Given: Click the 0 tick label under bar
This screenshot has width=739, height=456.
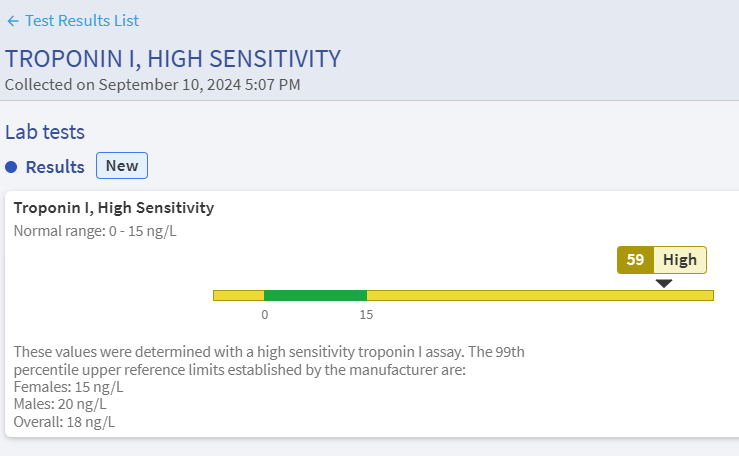Looking at the screenshot, I should (x=265, y=314).
